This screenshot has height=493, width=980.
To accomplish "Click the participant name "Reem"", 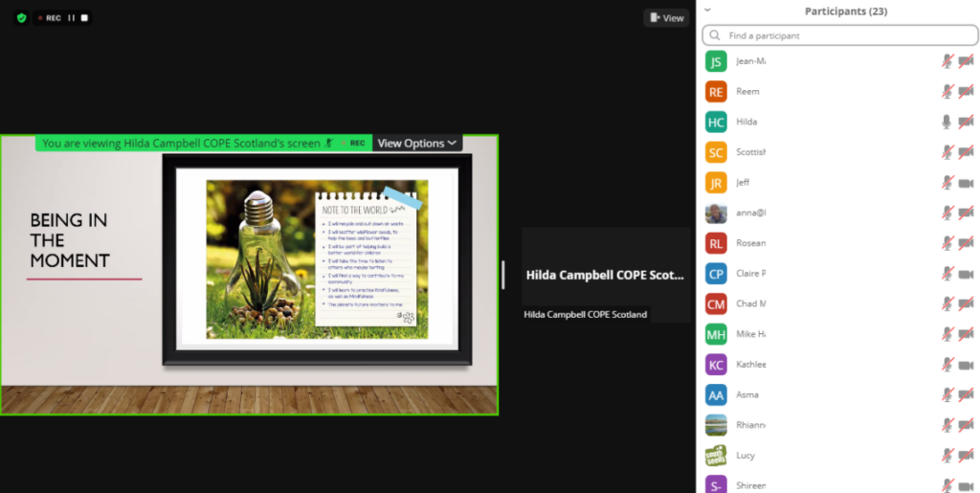I will pyautogui.click(x=747, y=91).
